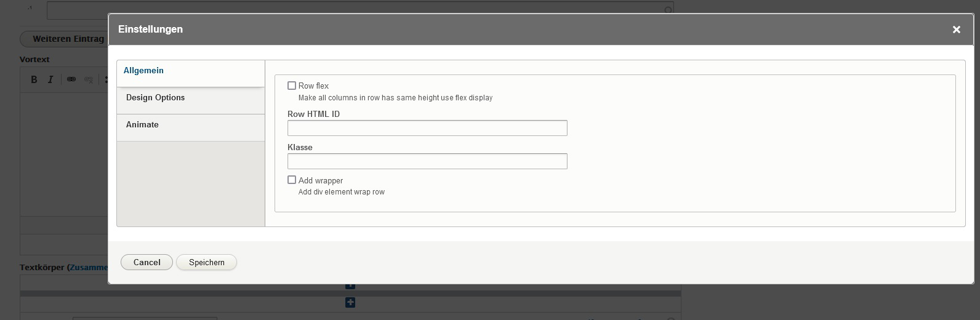Click the Vortext field label

[x=34, y=60]
